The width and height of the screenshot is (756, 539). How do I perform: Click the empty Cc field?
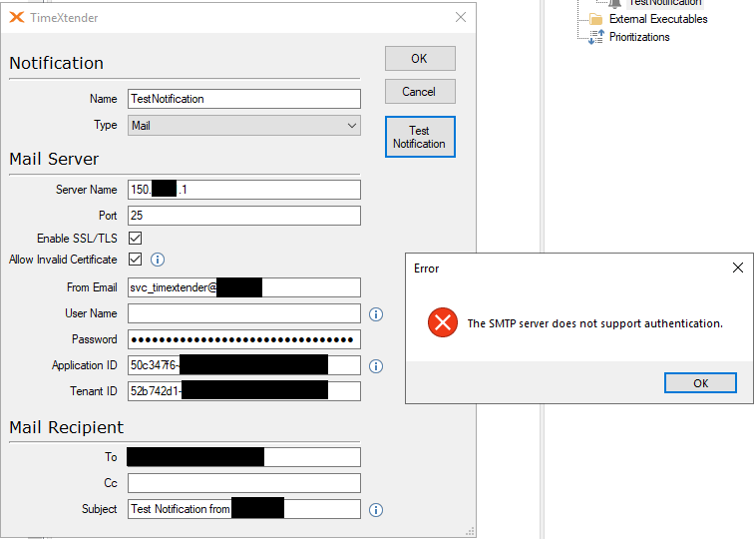(244, 483)
